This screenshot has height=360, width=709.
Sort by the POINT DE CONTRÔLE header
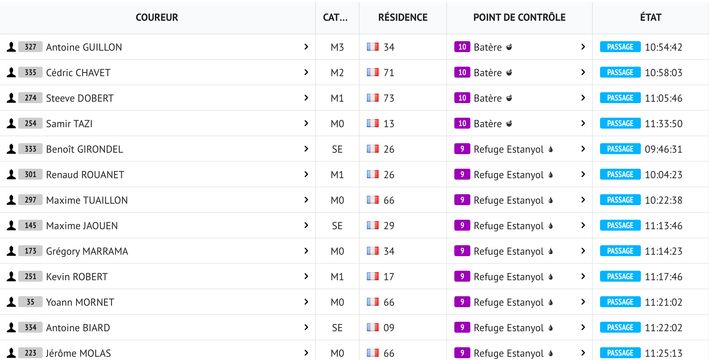[x=519, y=17]
